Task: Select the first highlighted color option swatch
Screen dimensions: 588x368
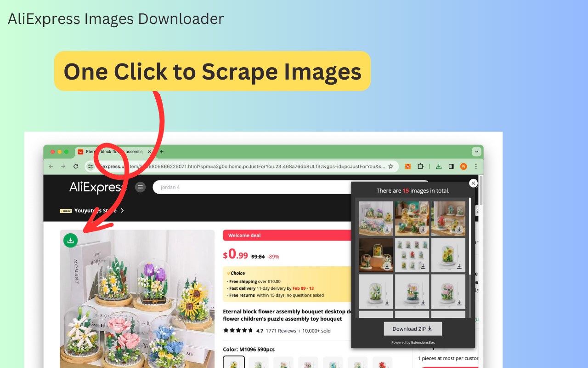Action: click(234, 362)
